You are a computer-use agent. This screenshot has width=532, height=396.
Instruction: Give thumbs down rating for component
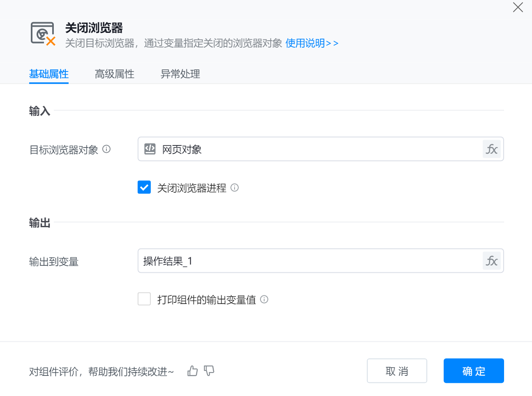click(x=209, y=371)
